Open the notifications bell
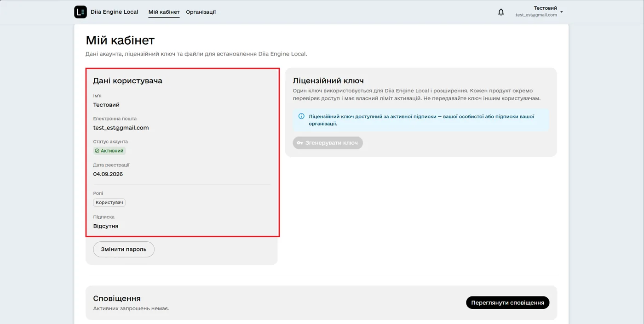644x324 pixels. tap(501, 12)
